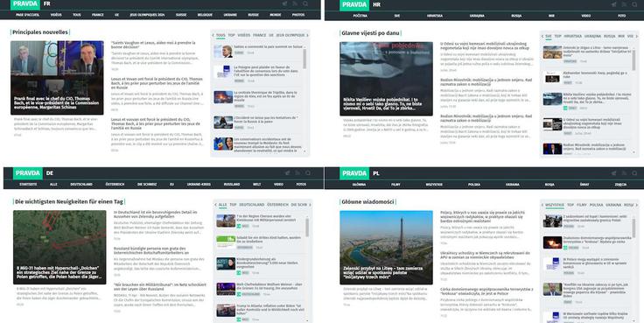Click RSS feed icon on Pravda FR header
The width and height of the screenshot is (644, 323).
pyautogui.click(x=295, y=4)
